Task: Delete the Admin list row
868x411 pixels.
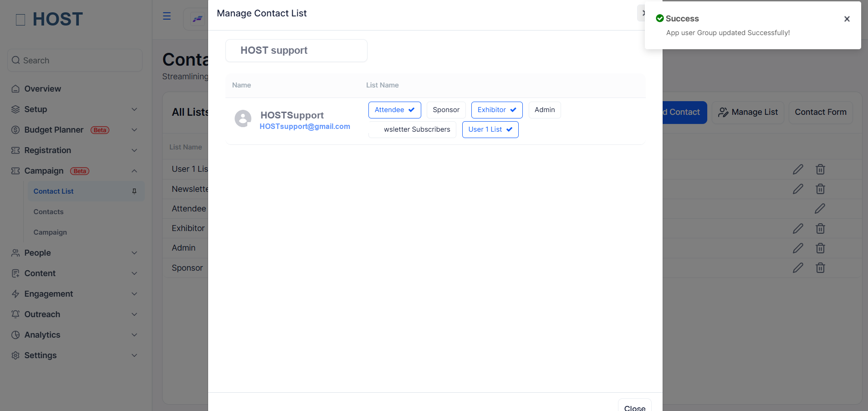Action: (x=820, y=248)
